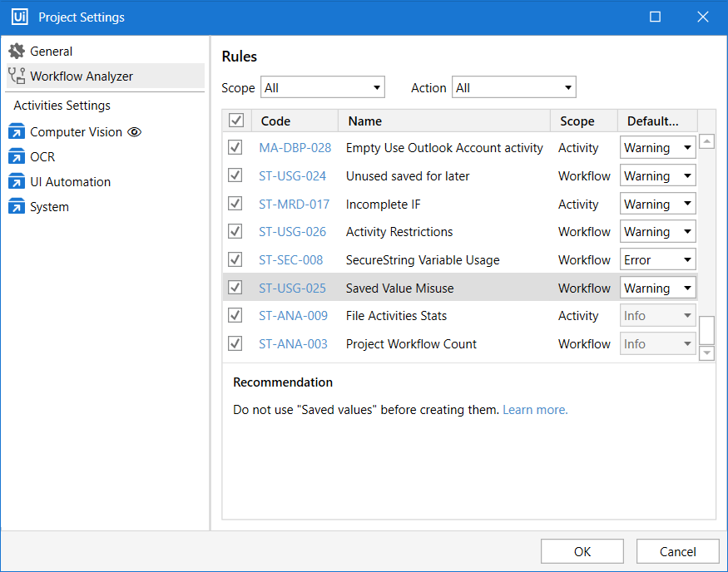Click the Computer Vision activity icon

[17, 132]
